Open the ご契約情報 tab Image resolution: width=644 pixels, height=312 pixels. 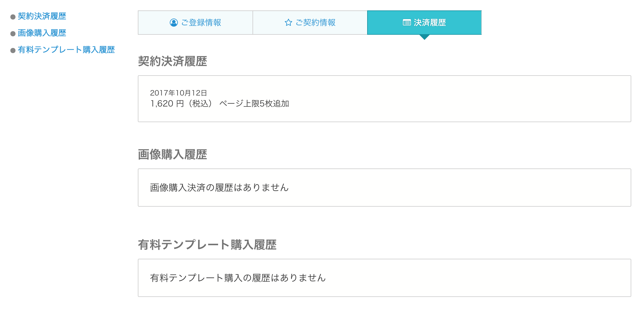[310, 23]
